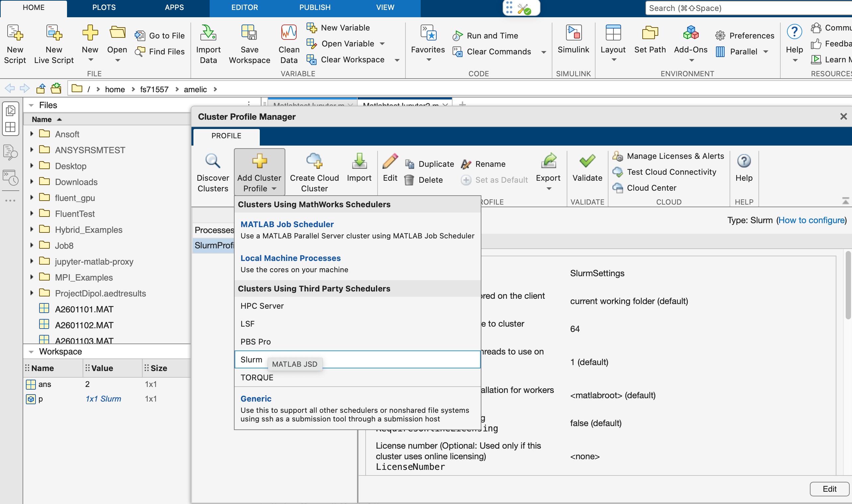Switch to the VIEW tab
The image size is (852, 504).
point(385,8)
